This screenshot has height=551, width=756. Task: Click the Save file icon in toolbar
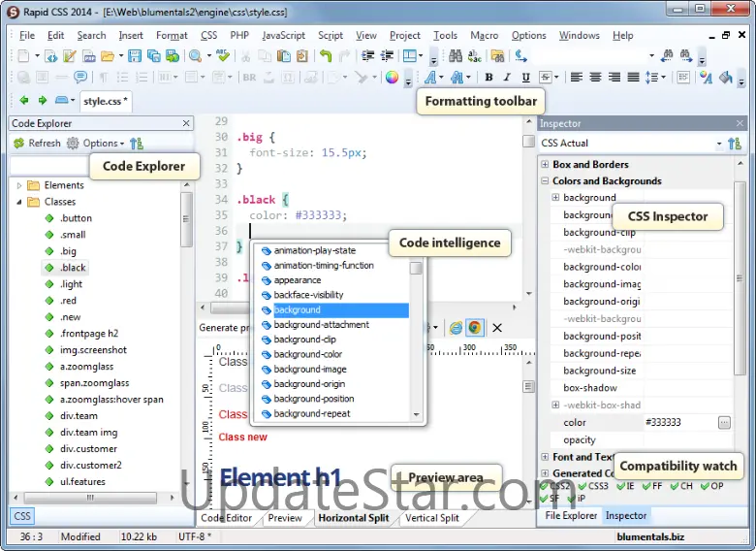click(x=135, y=56)
